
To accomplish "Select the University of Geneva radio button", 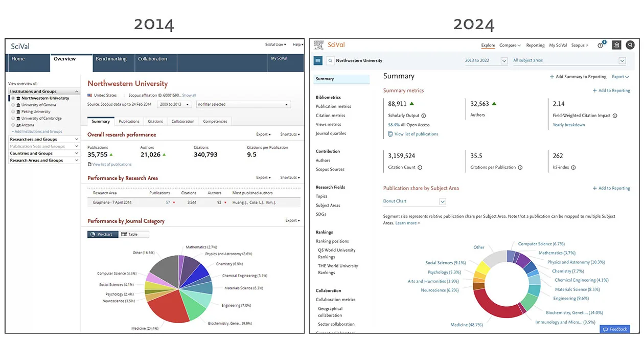I will point(13,105).
